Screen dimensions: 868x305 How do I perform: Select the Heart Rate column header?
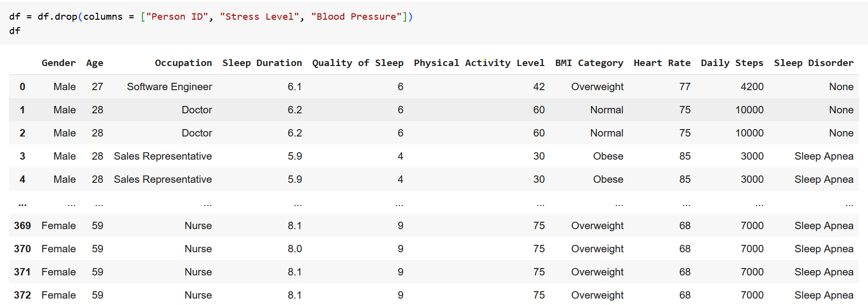coord(661,63)
